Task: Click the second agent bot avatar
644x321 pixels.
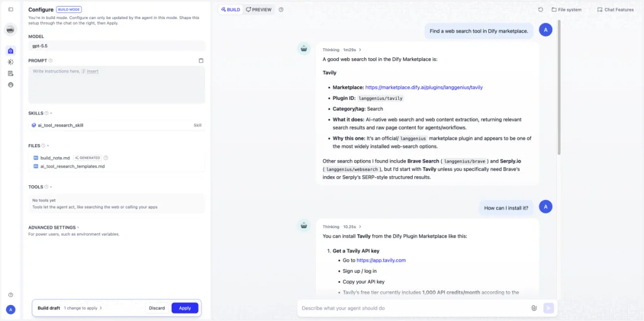Action: 304,225
